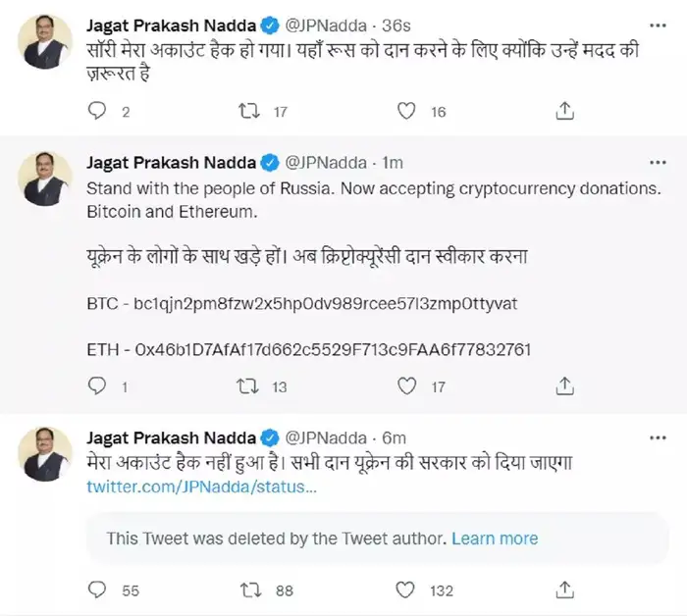Share the tweet posted 6m ago

(564, 590)
